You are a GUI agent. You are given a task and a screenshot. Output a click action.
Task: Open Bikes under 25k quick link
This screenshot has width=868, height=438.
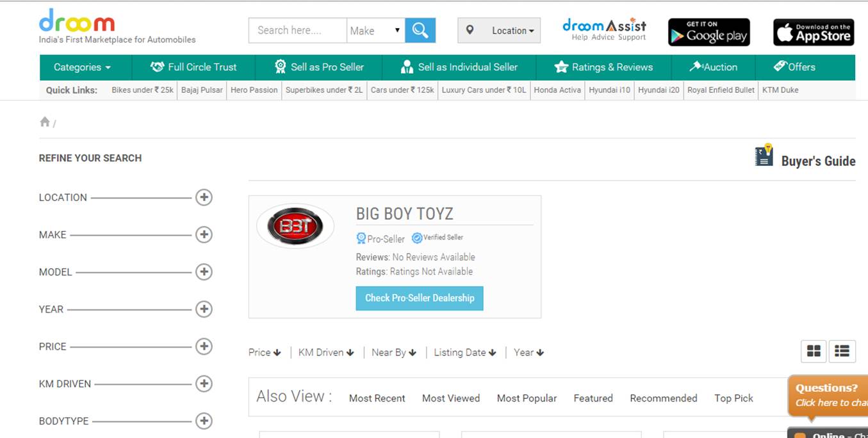pos(142,90)
